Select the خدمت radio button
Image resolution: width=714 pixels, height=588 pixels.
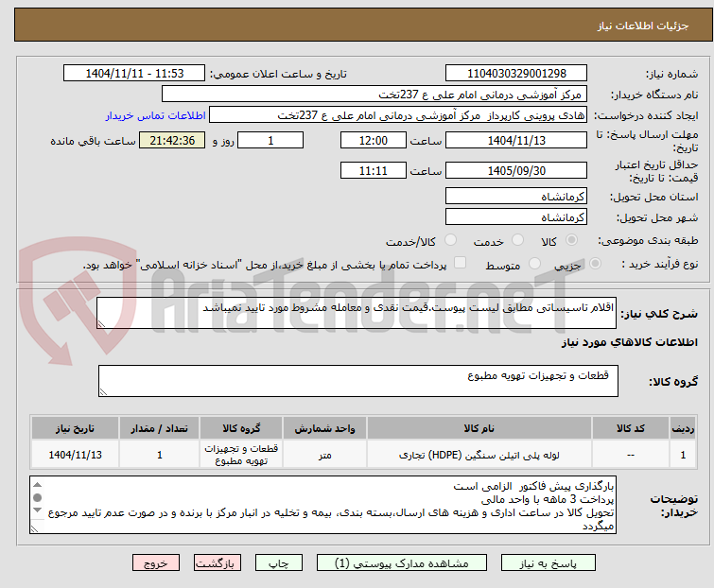[517, 240]
